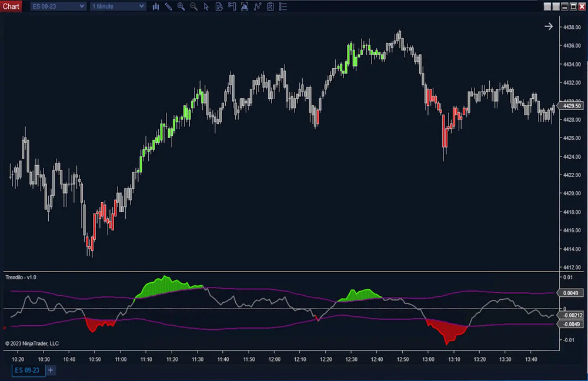This screenshot has height=381, width=588.
Task: Select the cursor pointer tool
Action: coord(206,6)
